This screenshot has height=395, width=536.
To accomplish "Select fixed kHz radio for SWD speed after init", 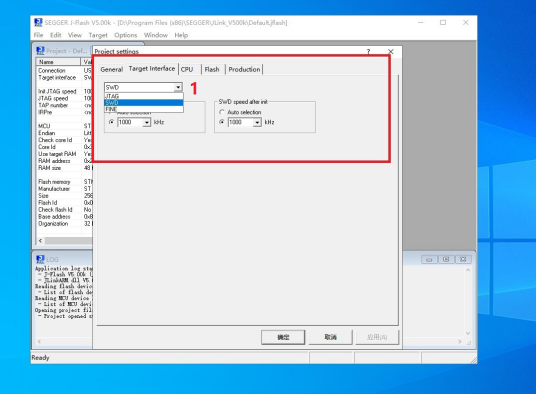I will [x=222, y=122].
